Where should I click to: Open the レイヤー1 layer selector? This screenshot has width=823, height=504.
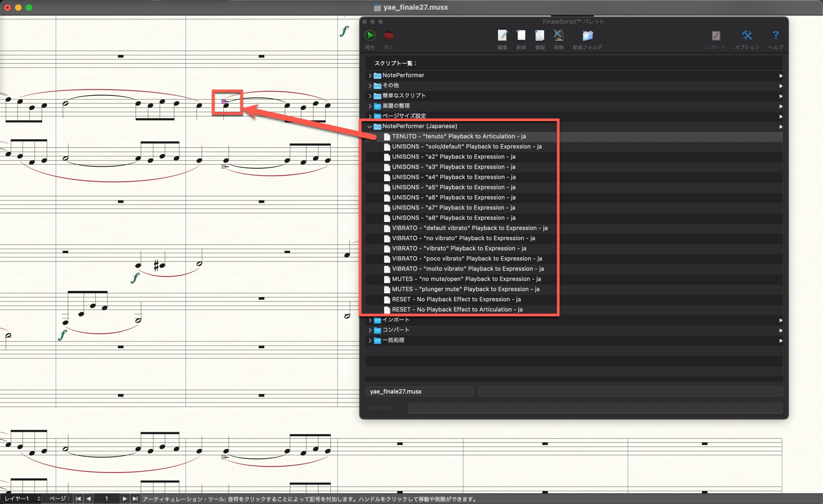[23, 499]
